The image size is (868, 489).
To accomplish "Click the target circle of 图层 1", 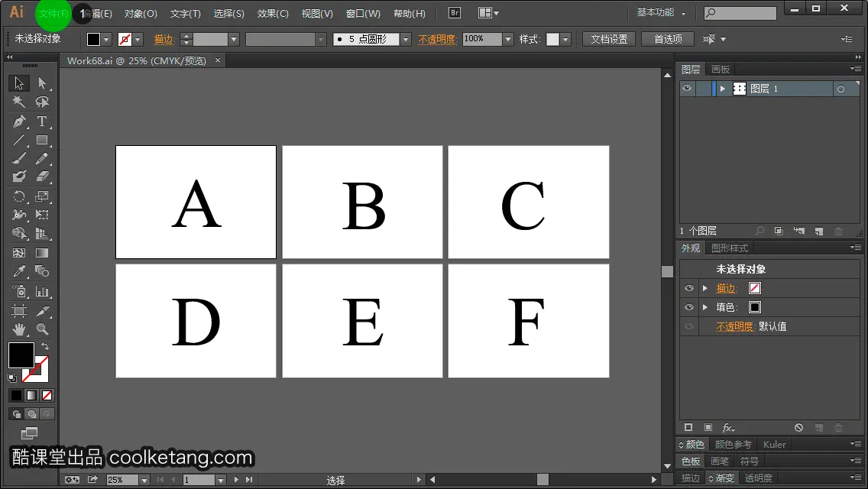I will (840, 89).
